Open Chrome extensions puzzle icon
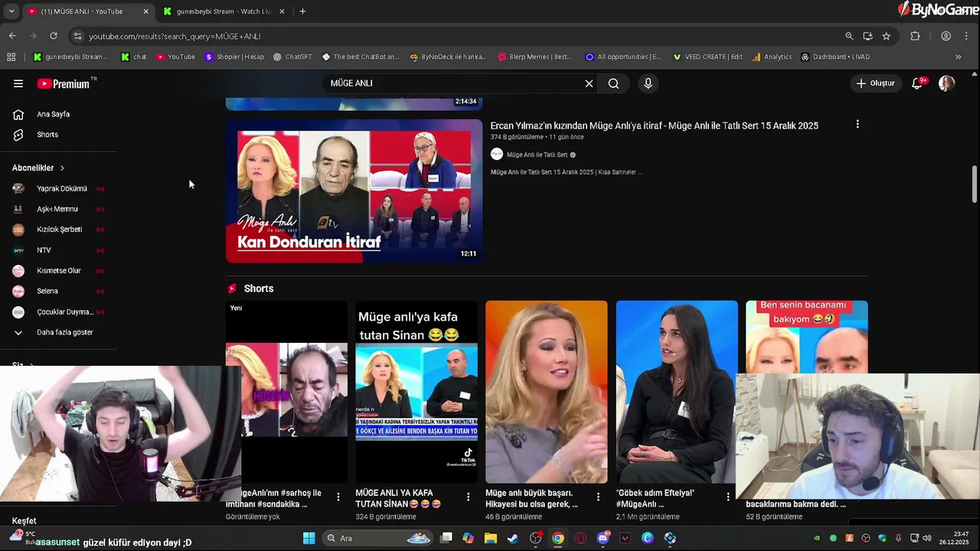 [915, 36]
